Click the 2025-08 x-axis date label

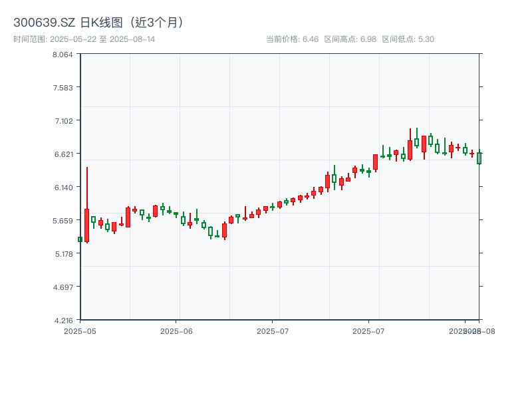tap(484, 331)
